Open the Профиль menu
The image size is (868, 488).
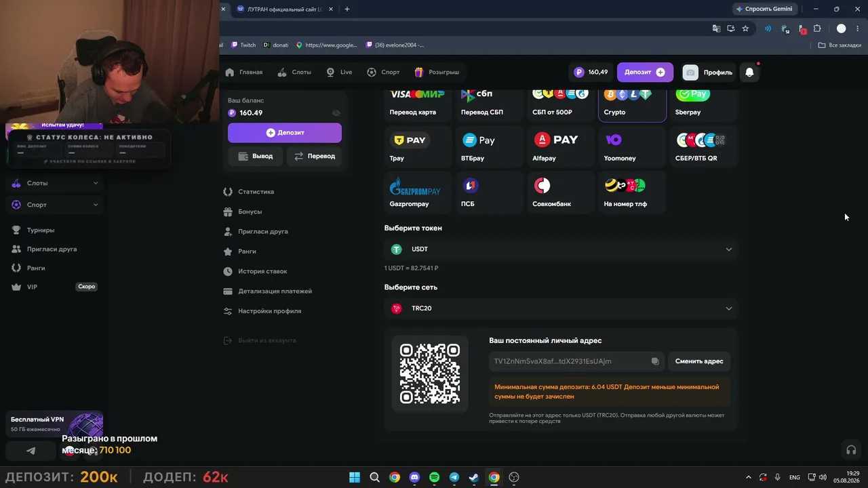pos(708,72)
